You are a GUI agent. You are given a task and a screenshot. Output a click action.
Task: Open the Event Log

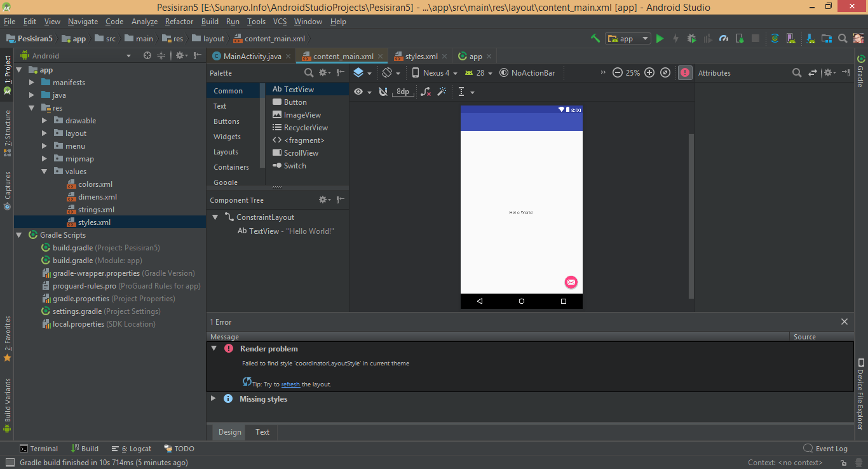point(825,449)
